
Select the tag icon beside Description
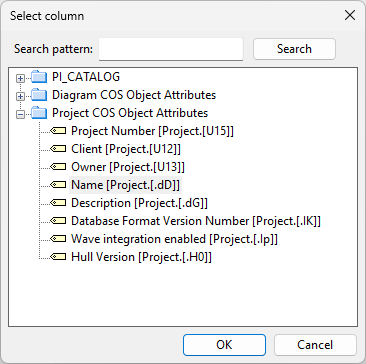click(58, 203)
